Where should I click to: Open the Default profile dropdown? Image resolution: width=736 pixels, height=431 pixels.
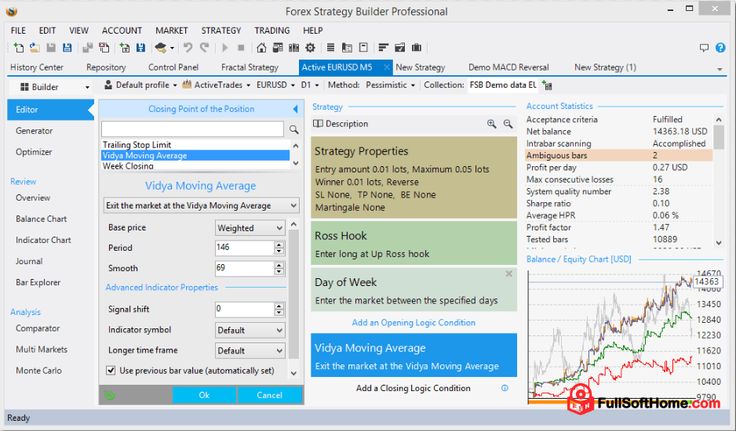(141, 85)
